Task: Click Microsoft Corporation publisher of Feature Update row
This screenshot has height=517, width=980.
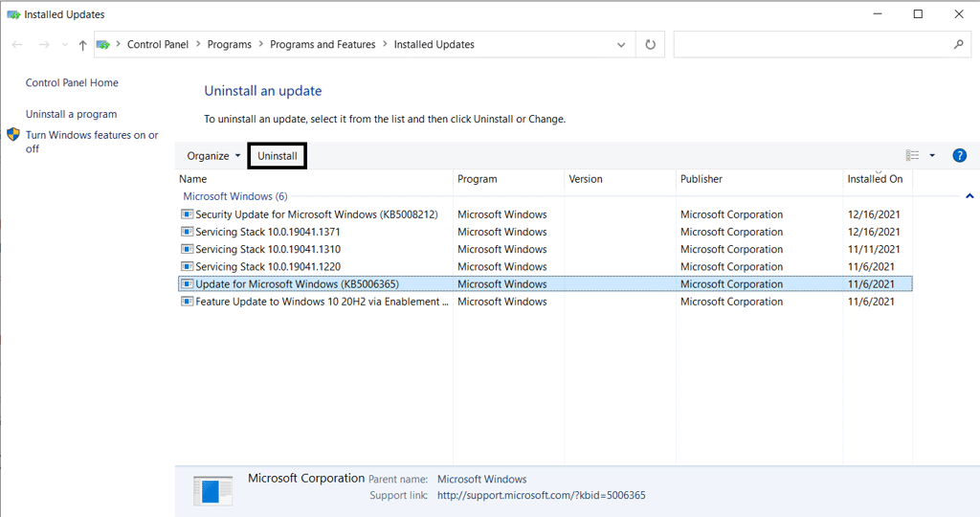Action: point(731,302)
